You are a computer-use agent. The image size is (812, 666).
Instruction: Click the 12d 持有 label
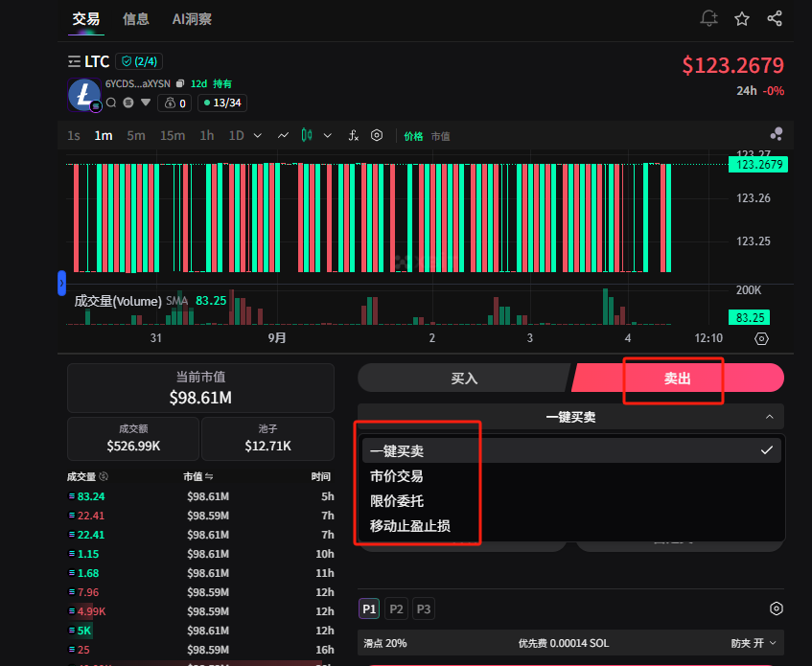tap(211, 83)
